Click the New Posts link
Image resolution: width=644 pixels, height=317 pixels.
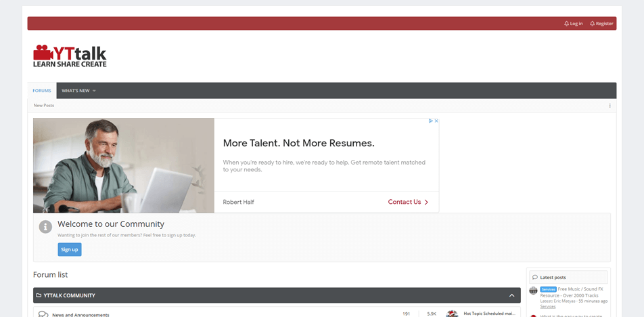pyautogui.click(x=44, y=105)
